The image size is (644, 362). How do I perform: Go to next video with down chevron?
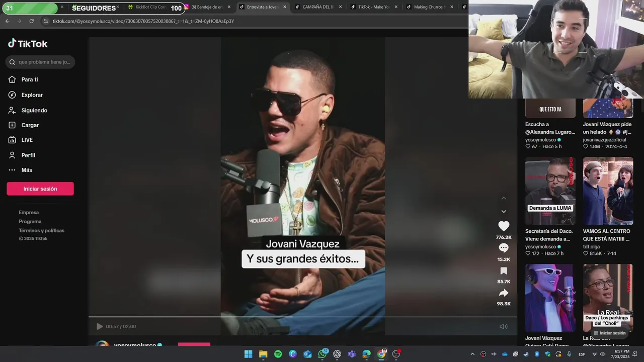click(504, 212)
